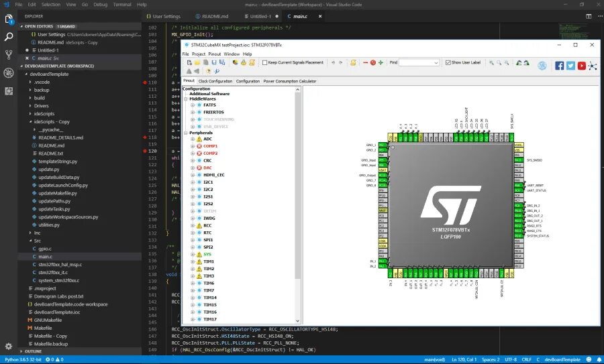The width and height of the screenshot is (604, 364).
Task: Open updateMakefile.py in the Explorer
Action: 58,193
